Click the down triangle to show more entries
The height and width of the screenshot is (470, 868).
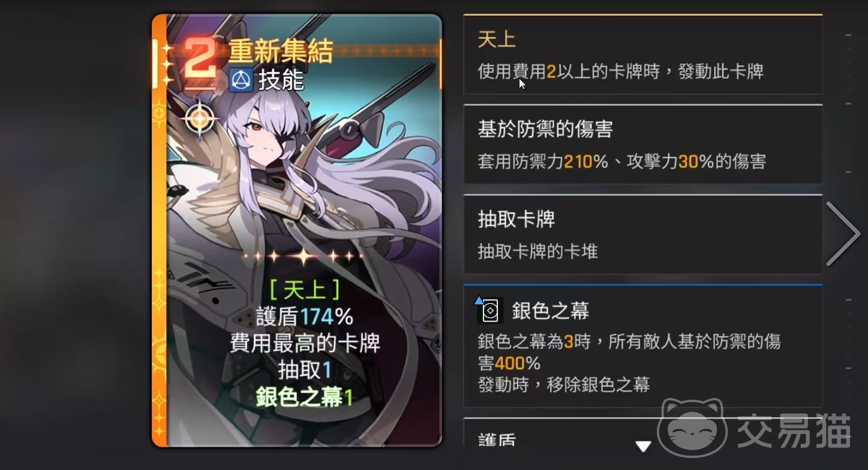click(x=643, y=446)
